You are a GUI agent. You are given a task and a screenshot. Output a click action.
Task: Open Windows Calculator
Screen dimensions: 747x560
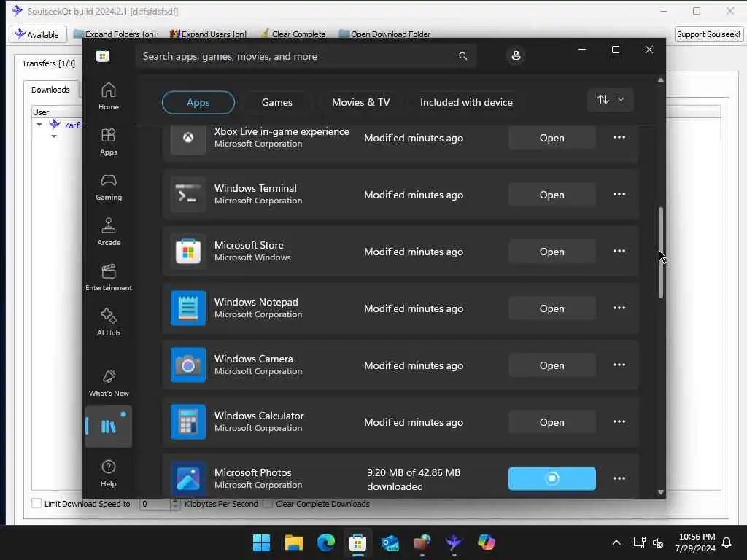click(551, 422)
